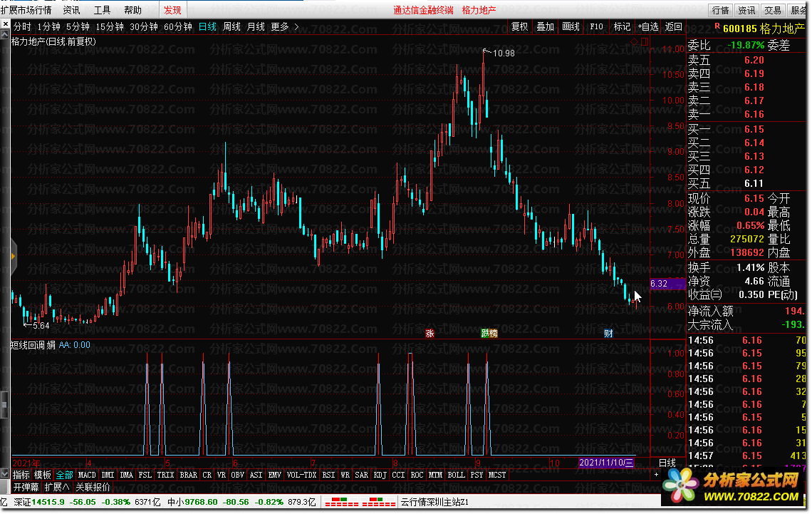Viewport: 812px width, 514px height.
Task: Toggle 复权 price adjustment
Action: pos(520,26)
